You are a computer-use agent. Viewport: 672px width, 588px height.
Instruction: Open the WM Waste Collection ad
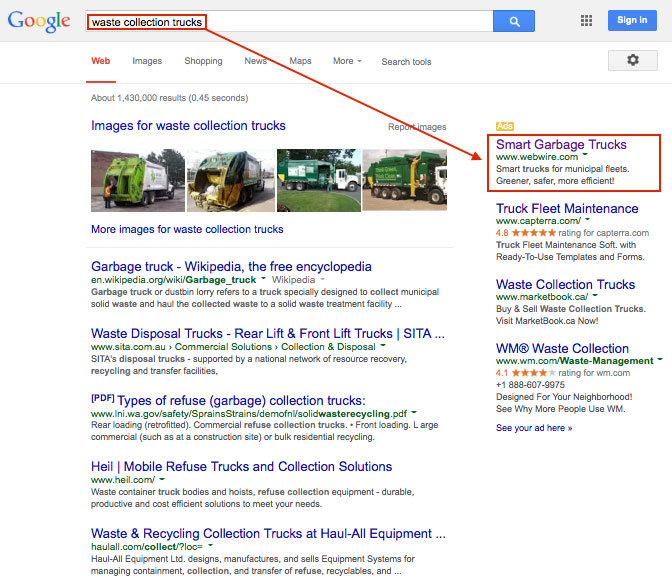562,348
